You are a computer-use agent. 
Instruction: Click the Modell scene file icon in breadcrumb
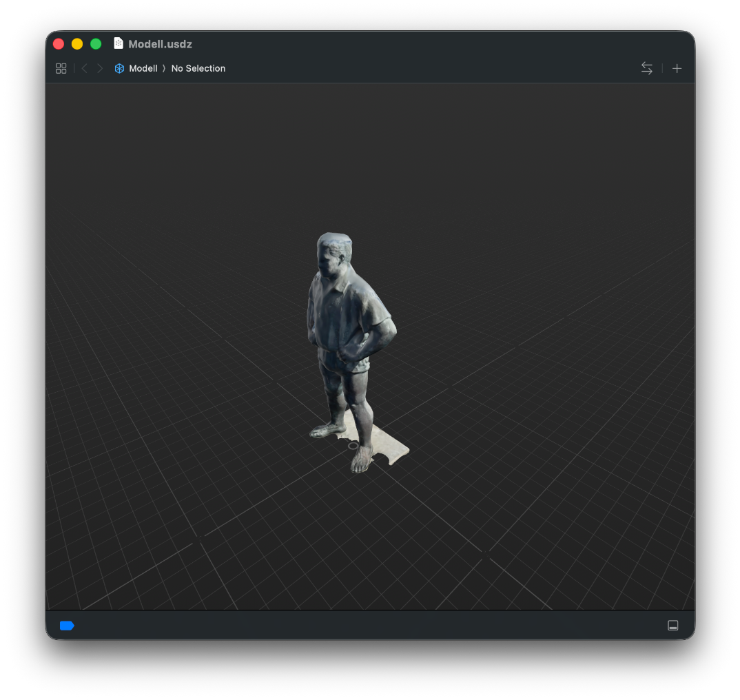pos(119,68)
